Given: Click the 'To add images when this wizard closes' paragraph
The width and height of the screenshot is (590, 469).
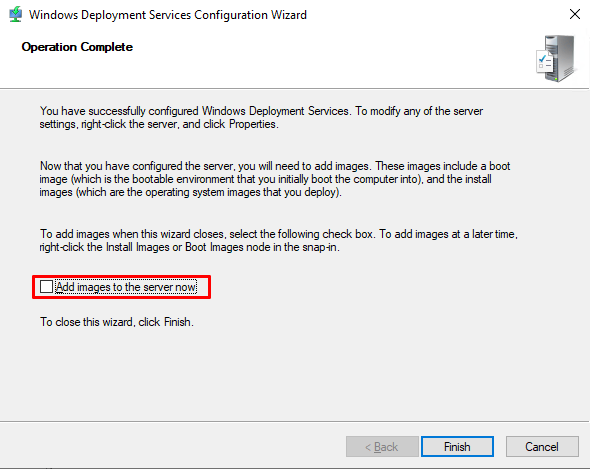Looking at the screenshot, I should click(x=278, y=241).
